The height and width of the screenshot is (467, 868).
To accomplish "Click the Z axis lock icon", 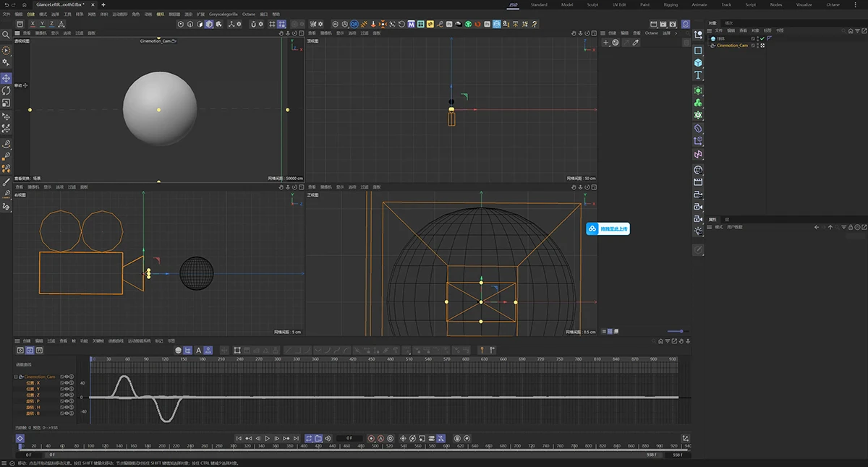I will [51, 24].
